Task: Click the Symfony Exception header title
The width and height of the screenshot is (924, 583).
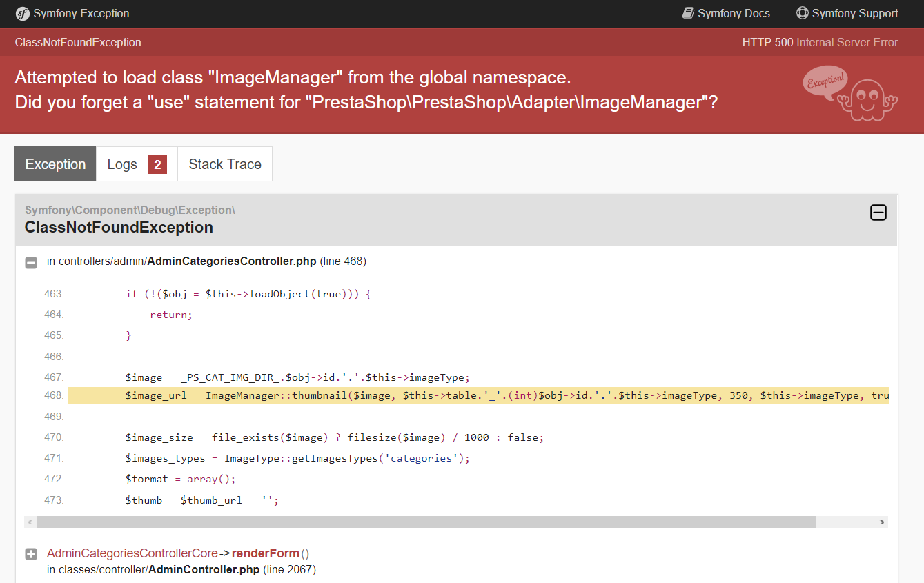Action: (81, 13)
